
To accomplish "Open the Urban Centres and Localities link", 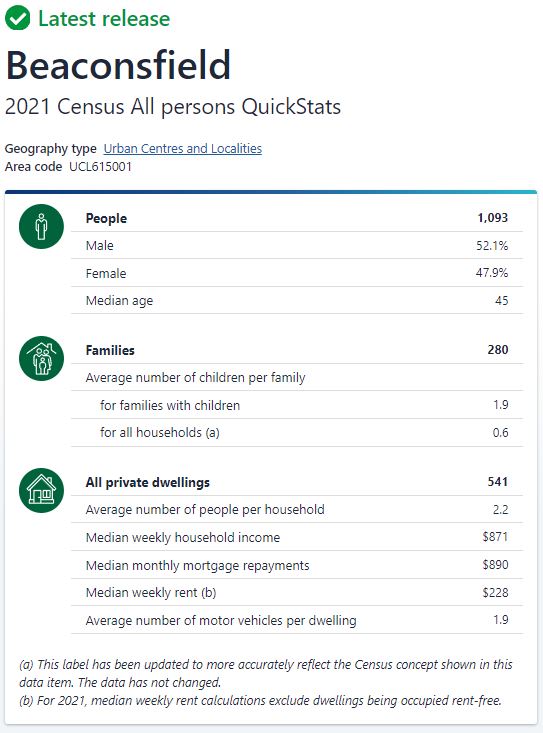I will [183, 149].
